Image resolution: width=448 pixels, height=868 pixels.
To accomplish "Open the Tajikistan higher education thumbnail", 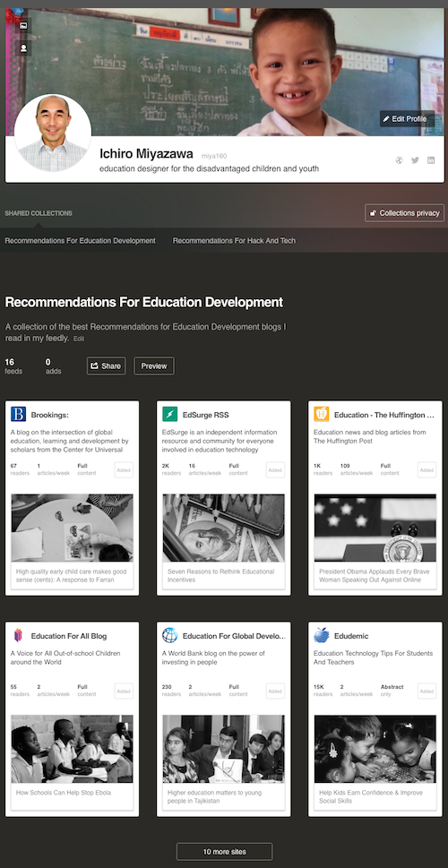I will [224, 749].
